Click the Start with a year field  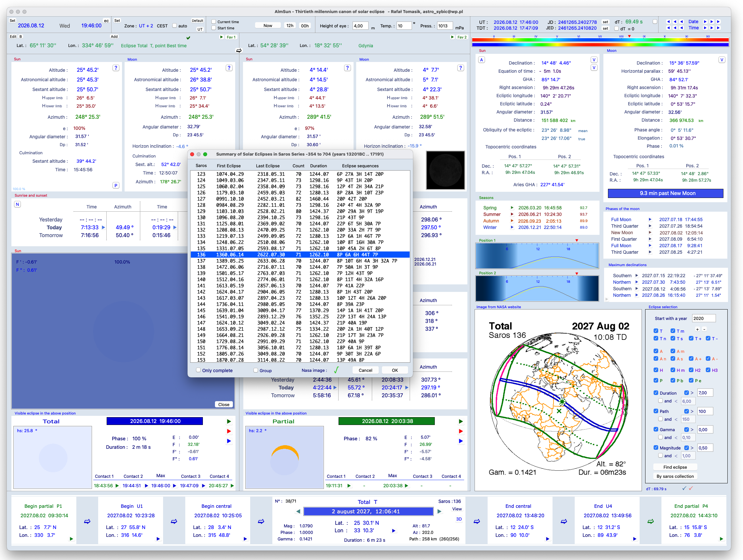click(x=704, y=318)
